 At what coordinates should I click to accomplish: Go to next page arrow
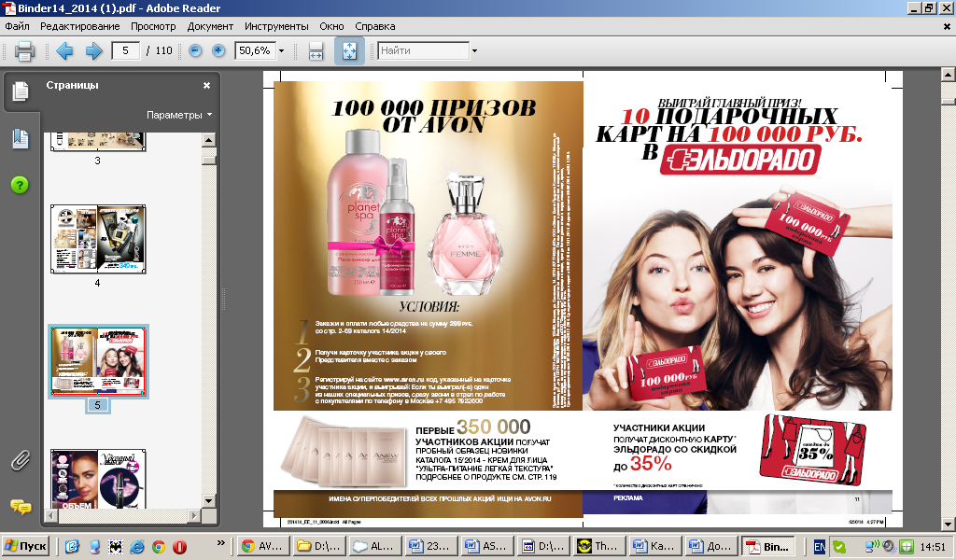[x=94, y=50]
